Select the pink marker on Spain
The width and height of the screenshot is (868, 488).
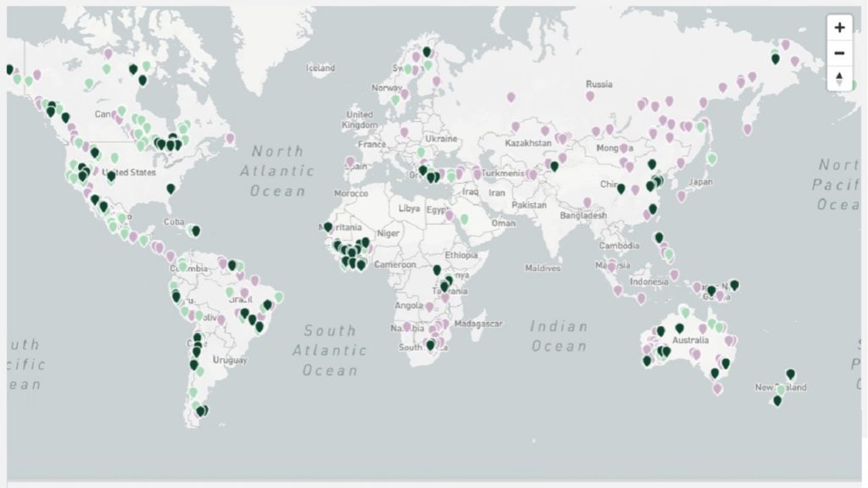pyautogui.click(x=350, y=161)
